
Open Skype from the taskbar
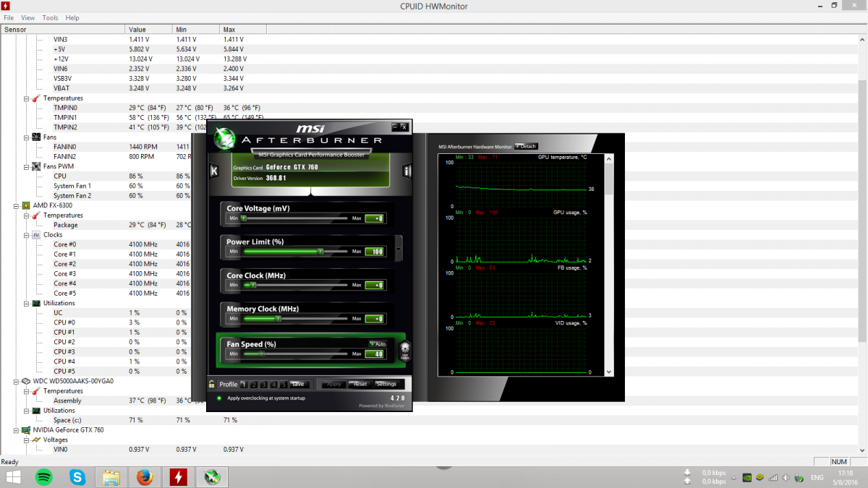click(x=77, y=477)
